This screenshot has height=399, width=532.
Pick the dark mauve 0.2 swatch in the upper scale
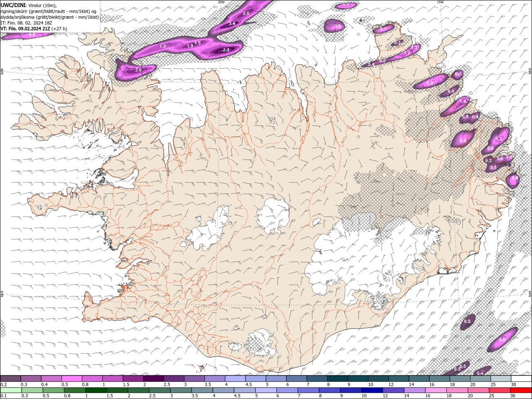coord(10,379)
